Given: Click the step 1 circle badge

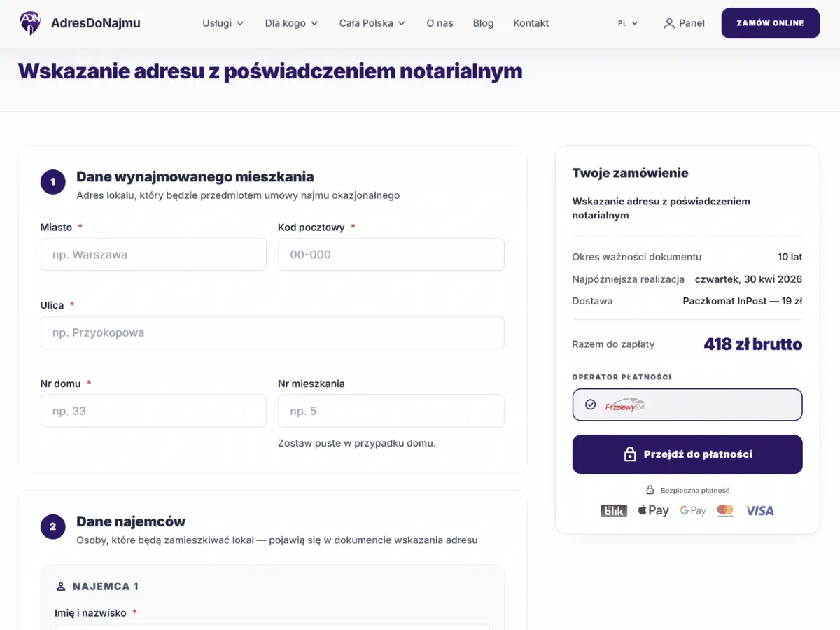Looking at the screenshot, I should (x=52, y=181).
